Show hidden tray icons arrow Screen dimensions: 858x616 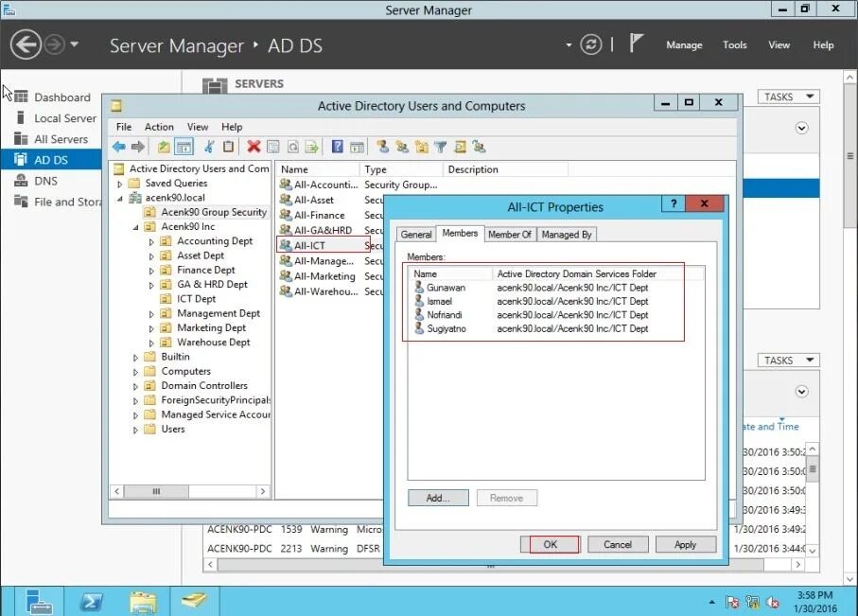click(x=712, y=603)
